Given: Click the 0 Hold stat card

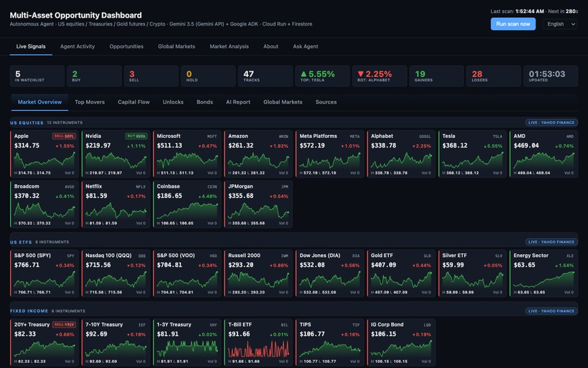Looking at the screenshot, I should click(x=208, y=76).
